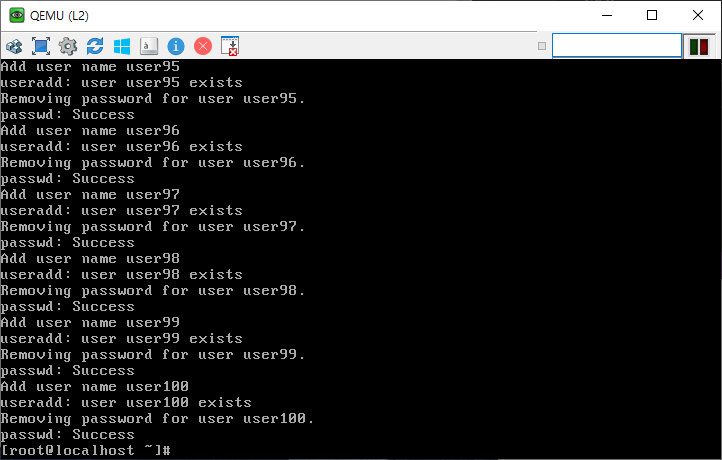Click 'useradd: user user95 exists'
The height and width of the screenshot is (460, 722).
click(122, 83)
